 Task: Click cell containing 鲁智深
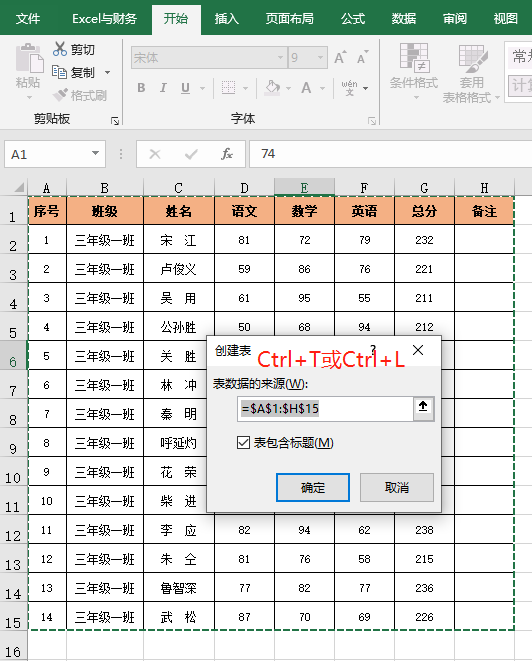tap(179, 588)
